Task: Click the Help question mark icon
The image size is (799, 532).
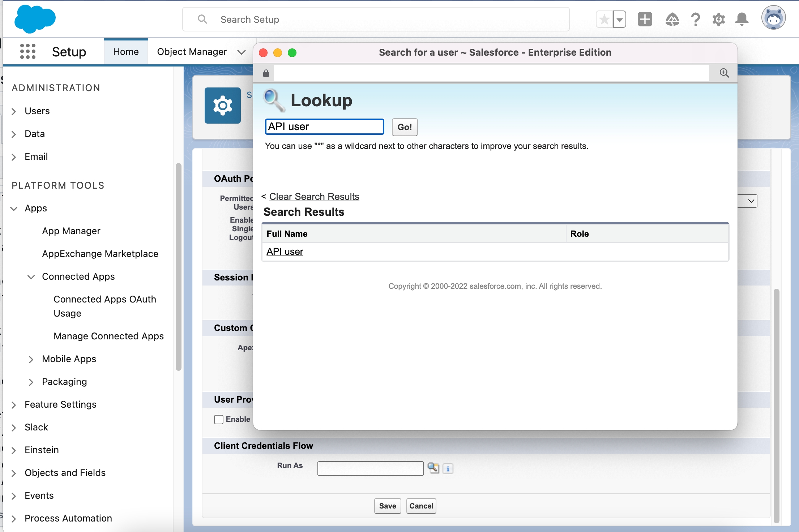Action: pos(695,19)
